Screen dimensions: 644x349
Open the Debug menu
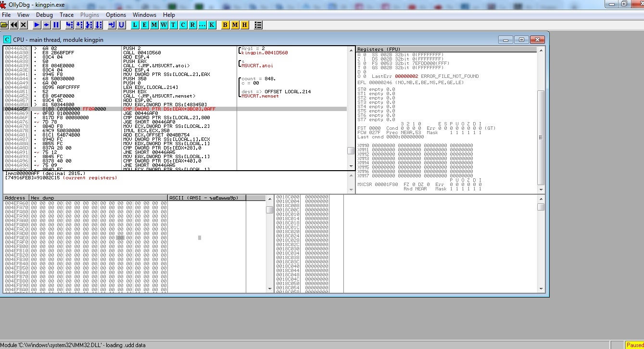[x=45, y=15]
